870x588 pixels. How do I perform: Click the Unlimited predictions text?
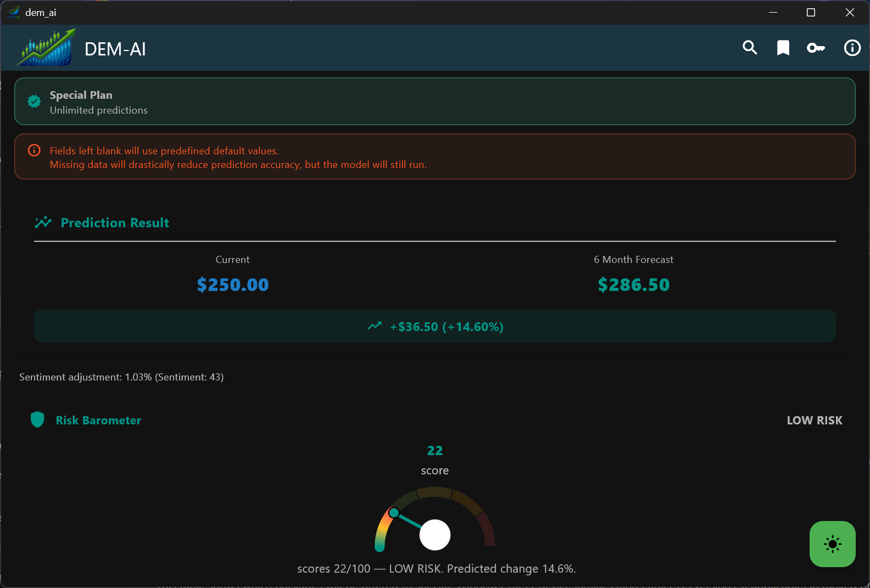99,110
